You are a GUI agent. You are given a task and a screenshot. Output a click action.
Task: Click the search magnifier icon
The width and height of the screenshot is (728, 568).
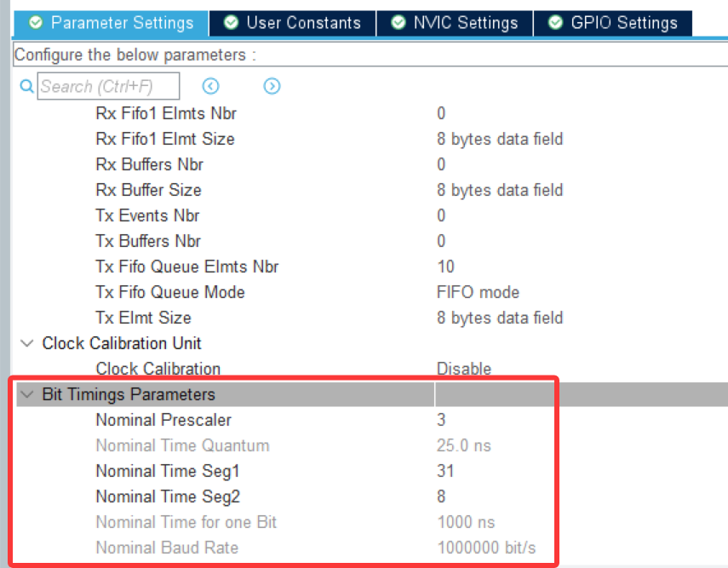pyautogui.click(x=26, y=86)
